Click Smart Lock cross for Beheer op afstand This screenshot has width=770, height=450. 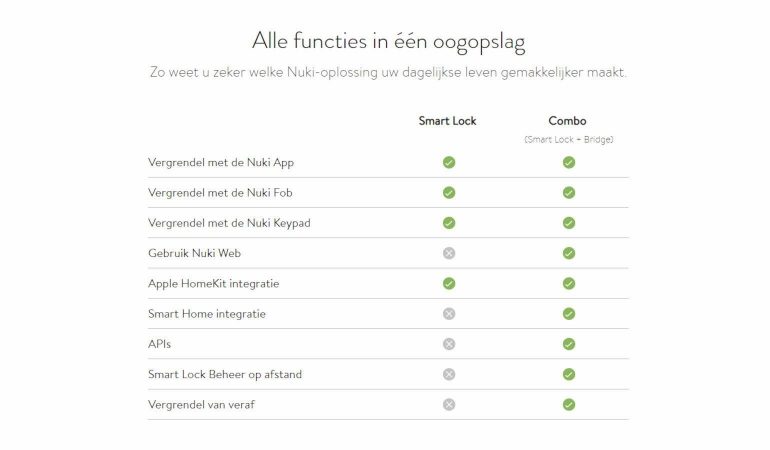click(449, 374)
